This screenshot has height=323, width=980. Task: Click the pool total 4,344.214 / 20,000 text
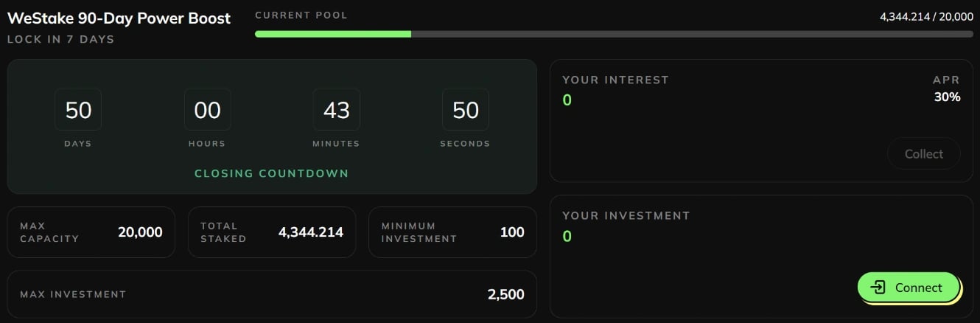926,16
